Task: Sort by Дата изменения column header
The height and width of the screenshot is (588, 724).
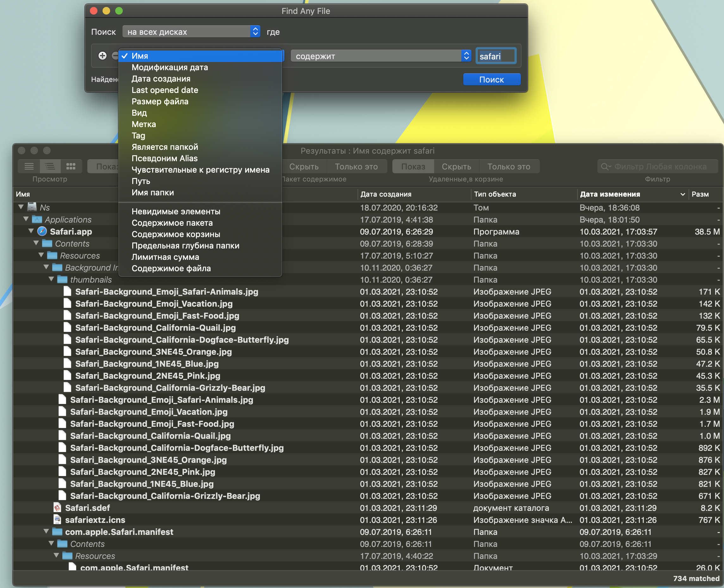Action: pos(610,194)
